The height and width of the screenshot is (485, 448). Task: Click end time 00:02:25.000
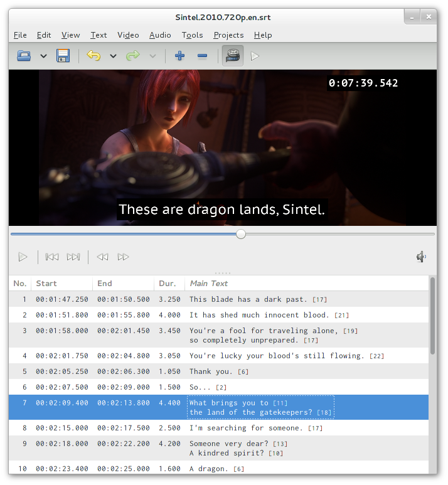(x=124, y=469)
